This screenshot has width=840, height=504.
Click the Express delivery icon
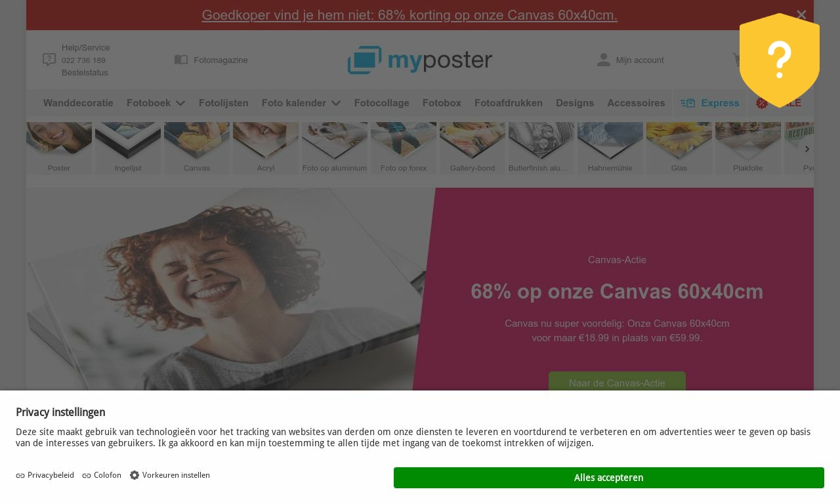point(688,103)
